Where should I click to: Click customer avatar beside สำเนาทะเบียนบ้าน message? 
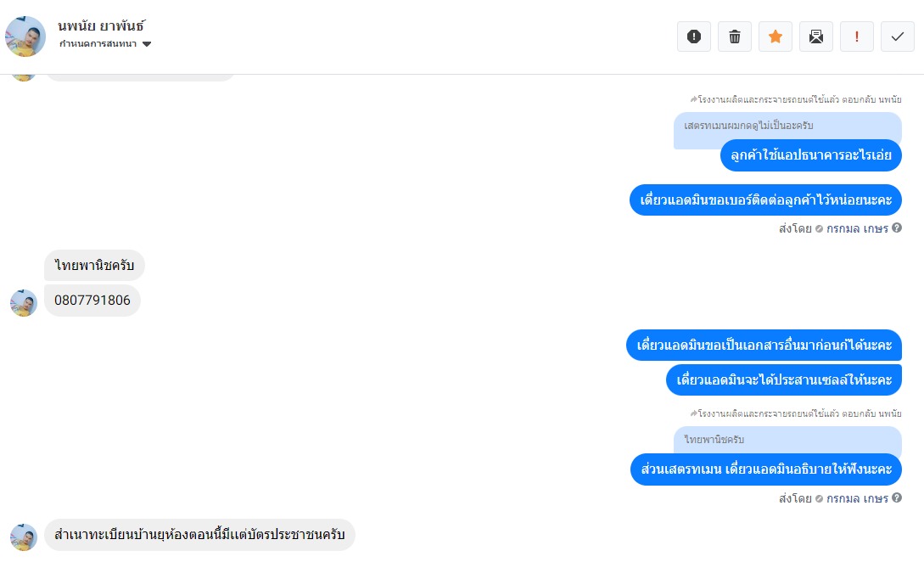click(x=24, y=537)
